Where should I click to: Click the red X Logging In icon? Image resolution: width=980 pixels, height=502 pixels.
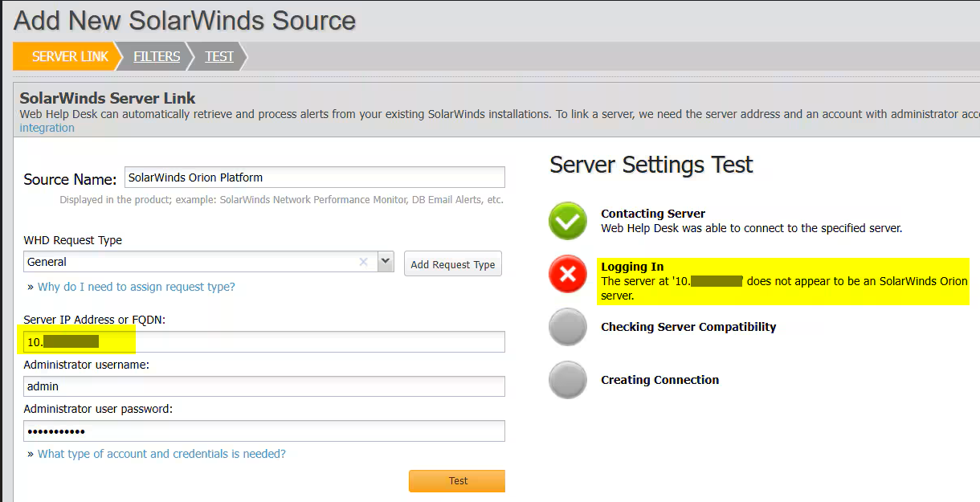(x=568, y=275)
